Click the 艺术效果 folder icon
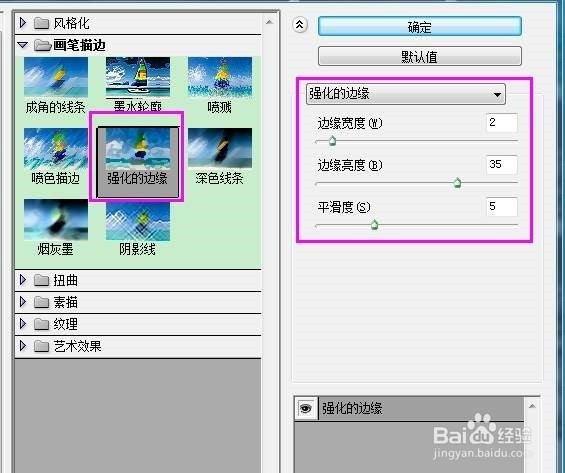 pos(41,347)
